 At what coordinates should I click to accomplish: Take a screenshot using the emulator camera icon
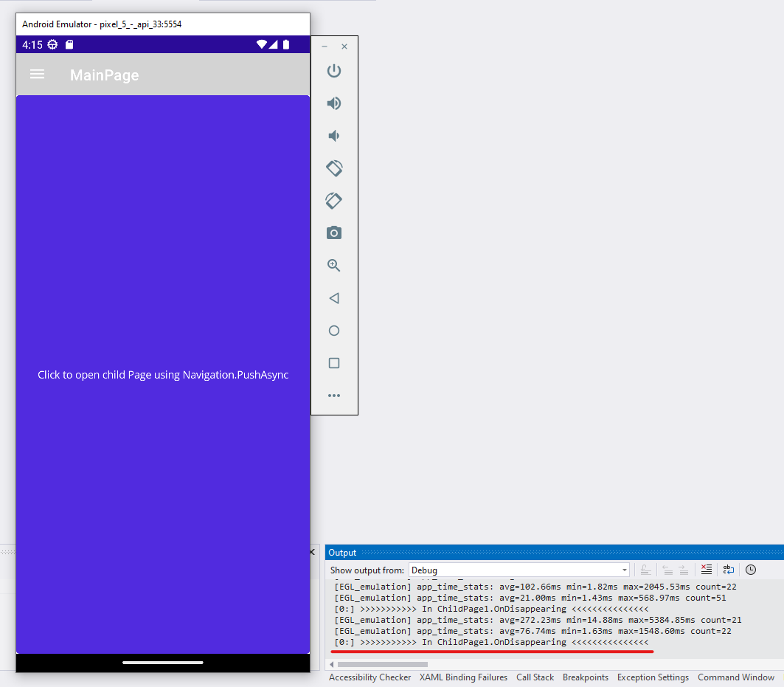click(x=333, y=232)
